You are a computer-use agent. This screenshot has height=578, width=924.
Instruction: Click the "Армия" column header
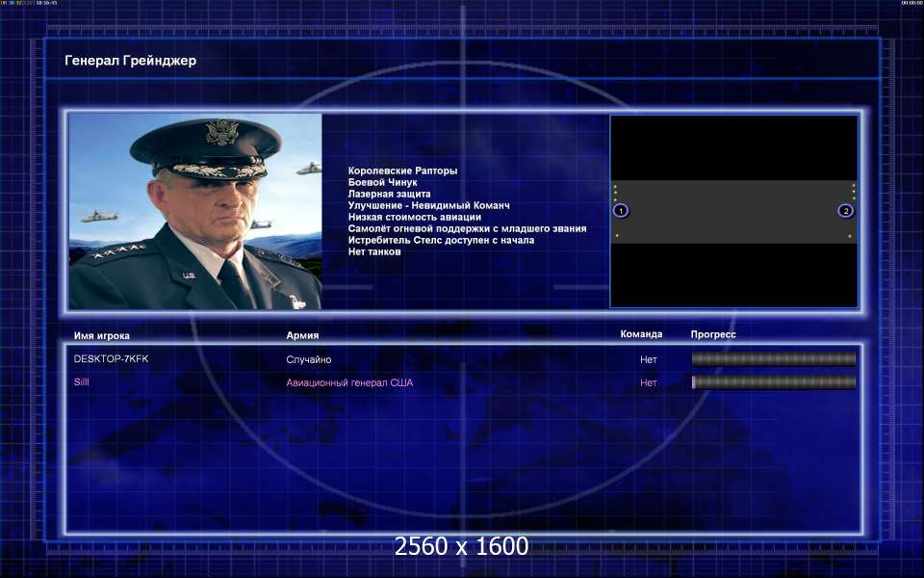pyautogui.click(x=302, y=335)
